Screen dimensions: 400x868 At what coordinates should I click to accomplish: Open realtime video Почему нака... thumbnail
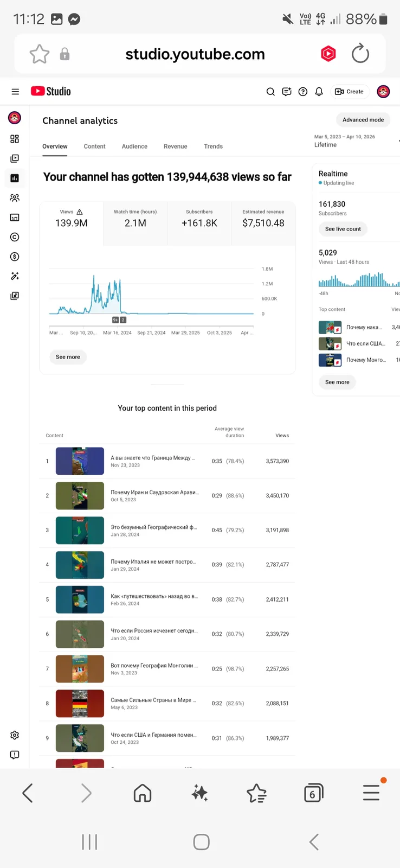click(x=330, y=327)
